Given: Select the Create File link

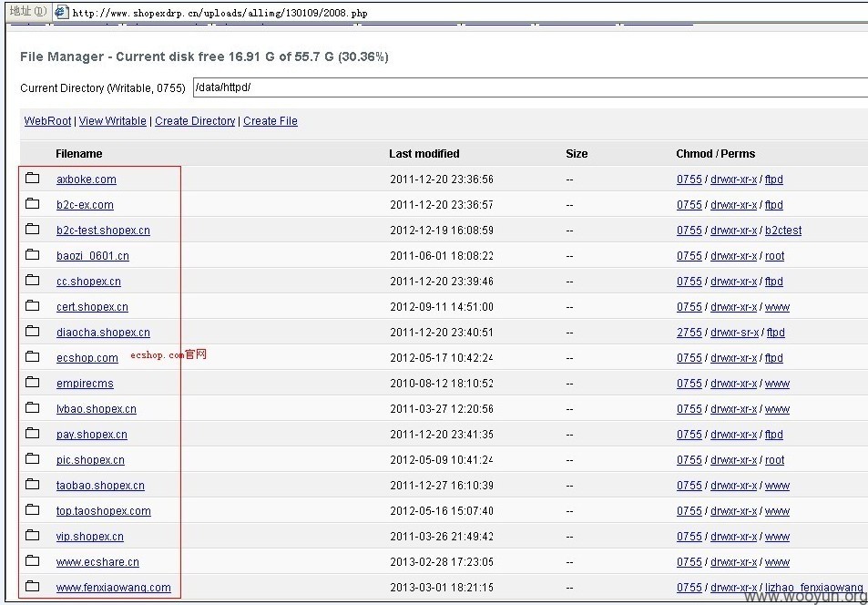Looking at the screenshot, I should [x=271, y=121].
